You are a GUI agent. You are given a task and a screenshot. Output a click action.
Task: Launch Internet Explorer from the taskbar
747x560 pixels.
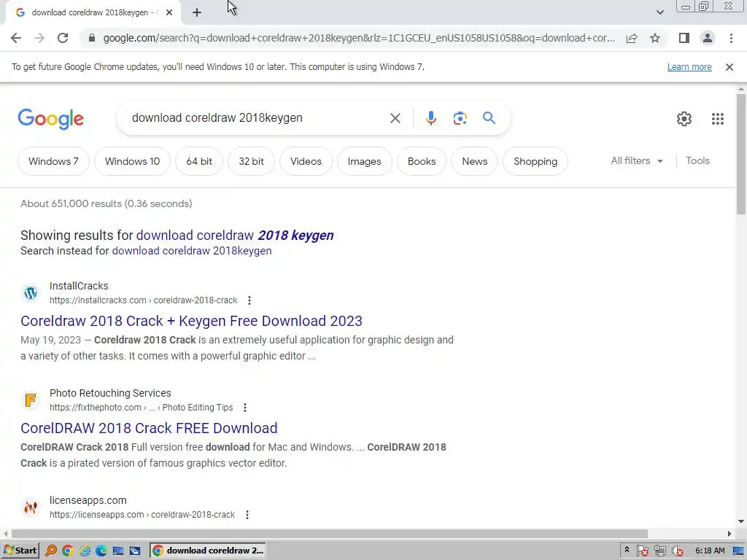85,551
